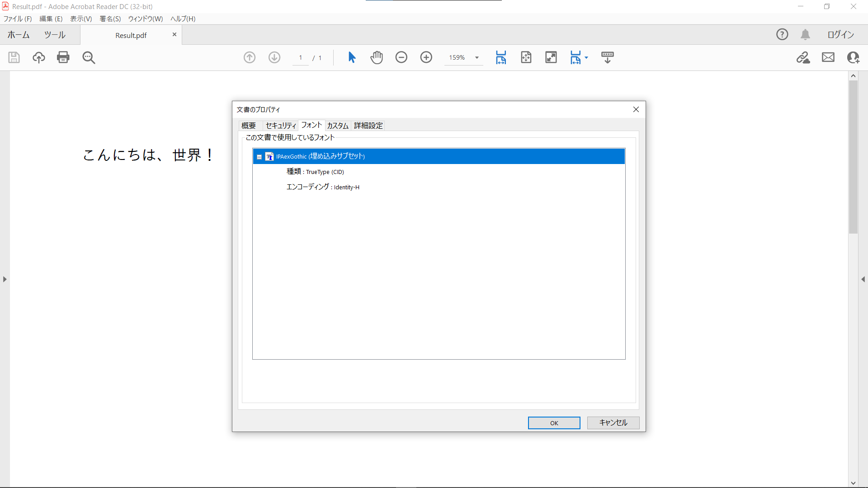Click the ログイン link

(x=841, y=34)
